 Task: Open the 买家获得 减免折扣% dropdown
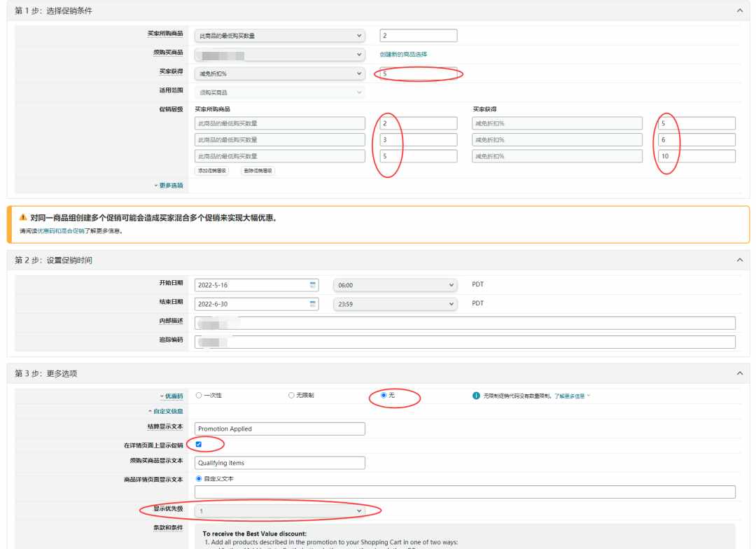point(279,74)
